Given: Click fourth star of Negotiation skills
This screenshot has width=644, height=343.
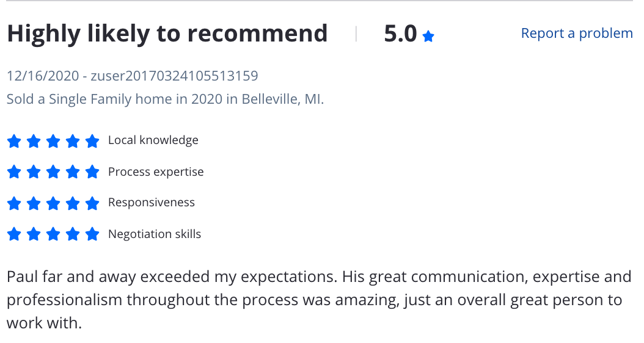Looking at the screenshot, I should tap(73, 234).
